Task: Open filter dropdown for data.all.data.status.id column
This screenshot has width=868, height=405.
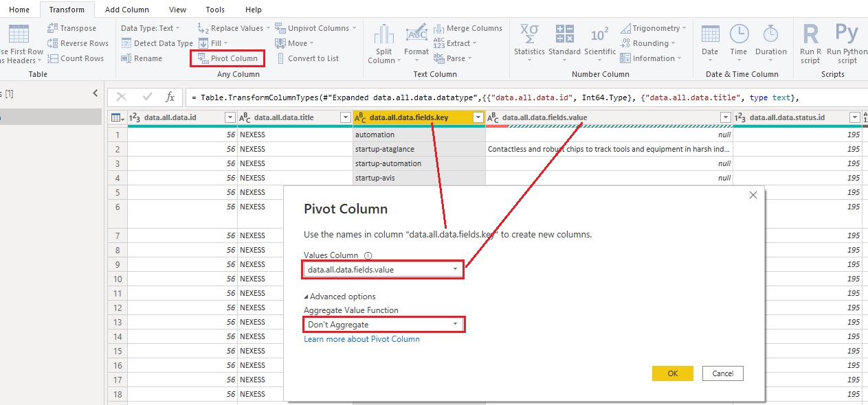Action: point(856,118)
